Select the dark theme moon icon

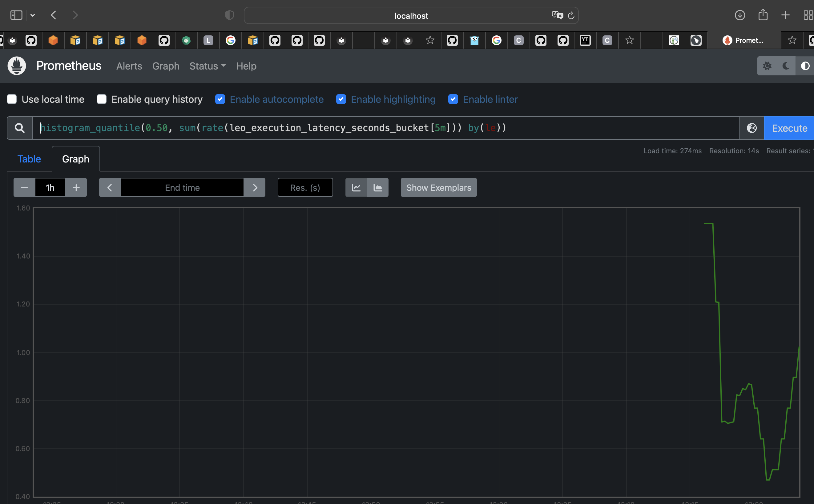786,66
